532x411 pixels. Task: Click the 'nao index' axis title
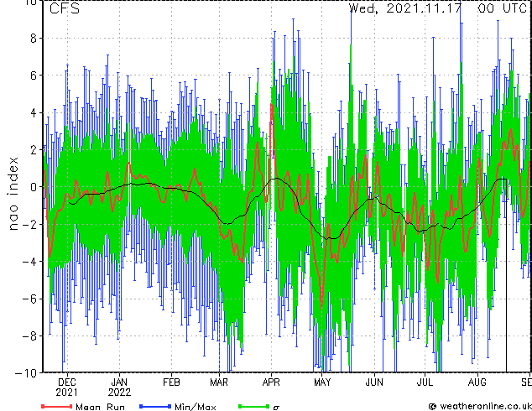click(13, 194)
